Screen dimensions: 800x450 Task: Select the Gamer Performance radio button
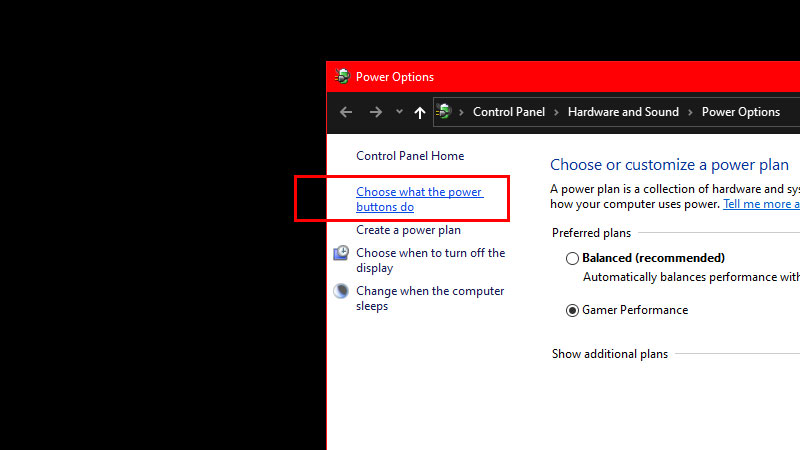pos(572,310)
